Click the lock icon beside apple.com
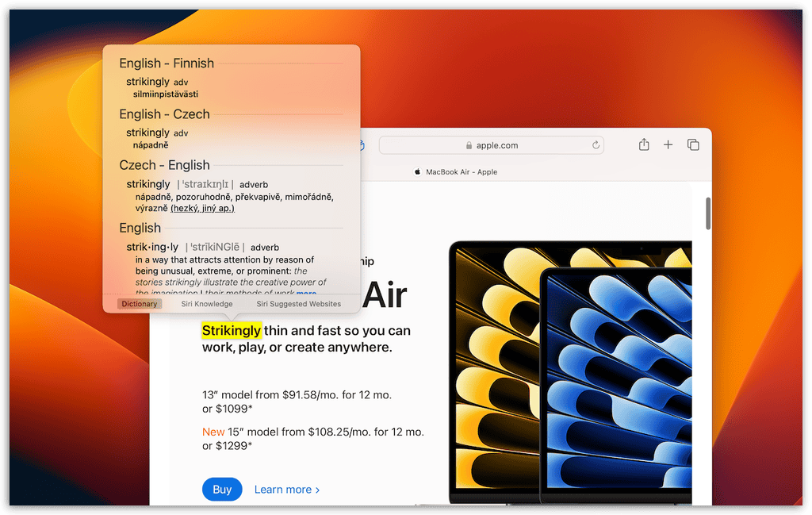The image size is (812, 515). pos(469,145)
